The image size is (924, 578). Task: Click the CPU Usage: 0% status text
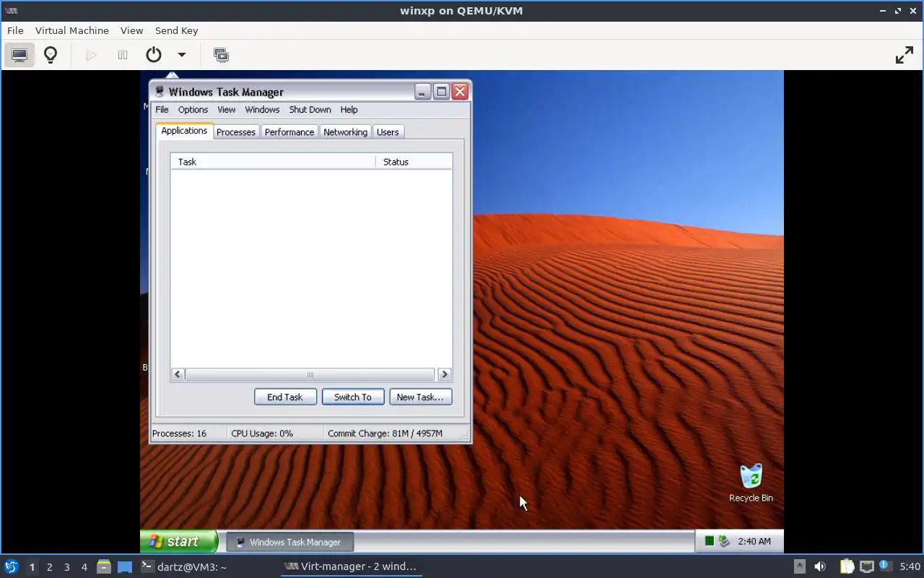262,433
